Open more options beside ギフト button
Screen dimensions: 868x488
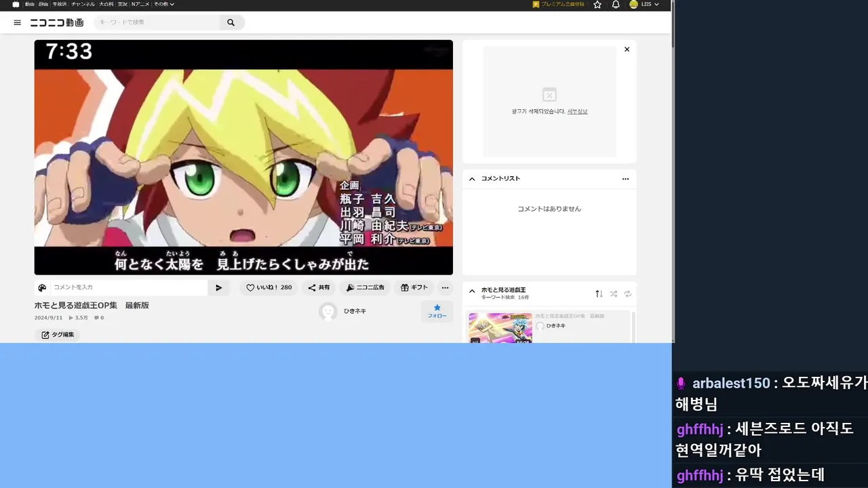click(445, 287)
